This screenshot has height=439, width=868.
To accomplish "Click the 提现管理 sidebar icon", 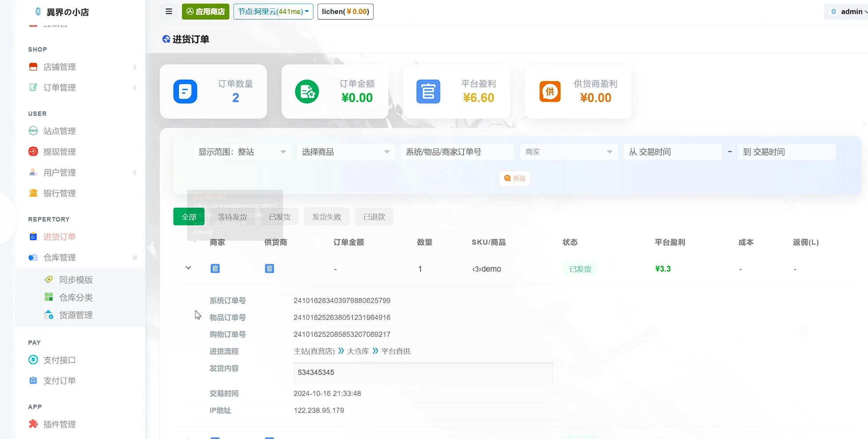I will (33, 152).
